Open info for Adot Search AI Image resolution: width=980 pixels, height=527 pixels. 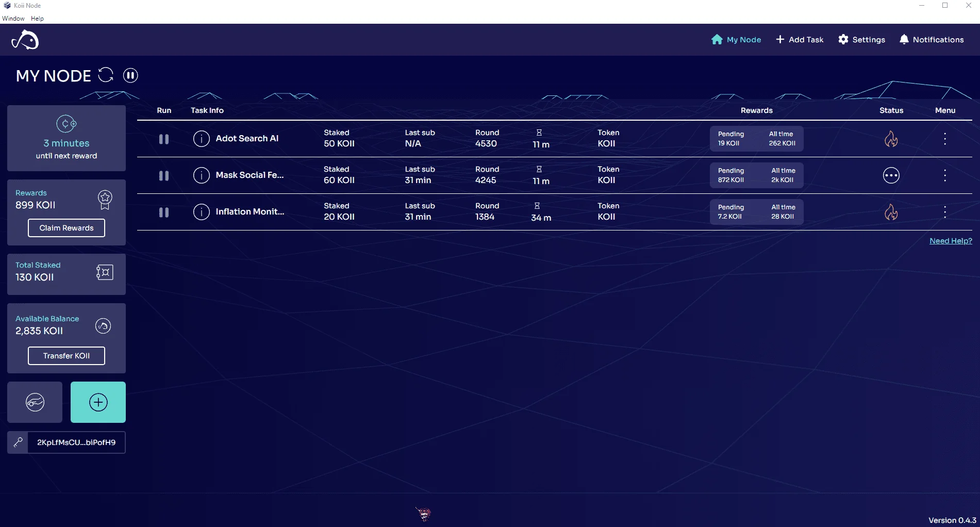[201, 139]
